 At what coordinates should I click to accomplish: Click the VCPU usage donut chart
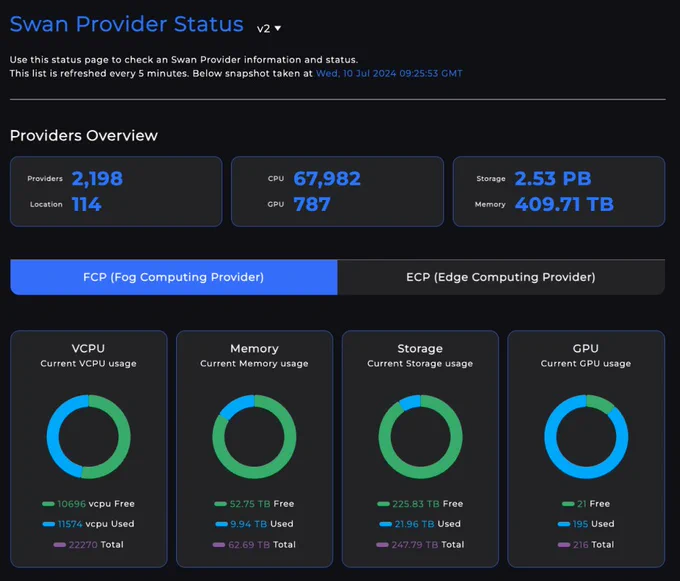point(88,436)
